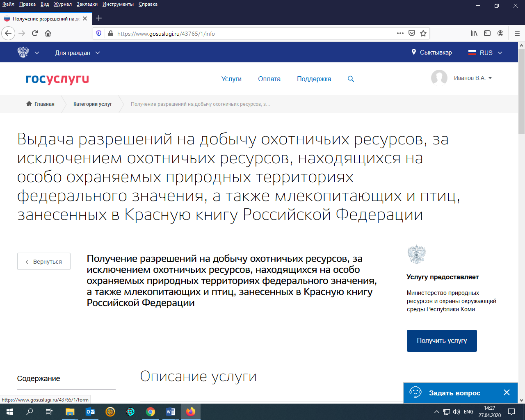Open Microsoft Word from taskbar
The image size is (525, 420).
(171, 412)
